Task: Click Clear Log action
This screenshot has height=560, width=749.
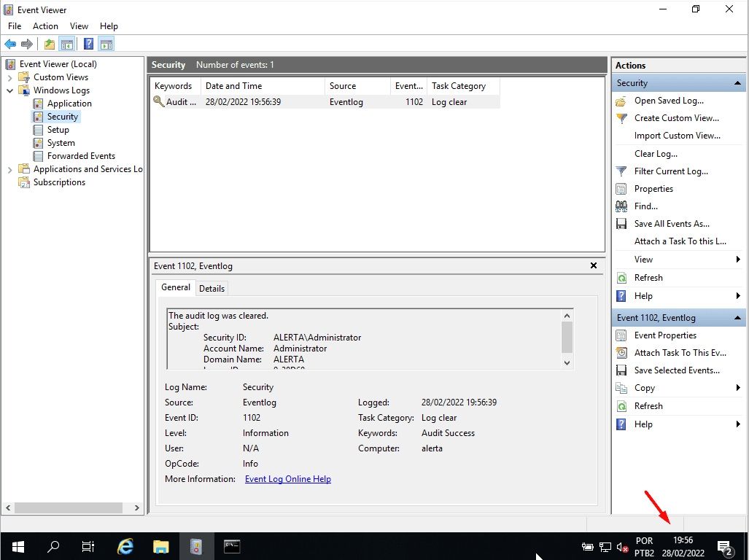Action: coord(656,154)
